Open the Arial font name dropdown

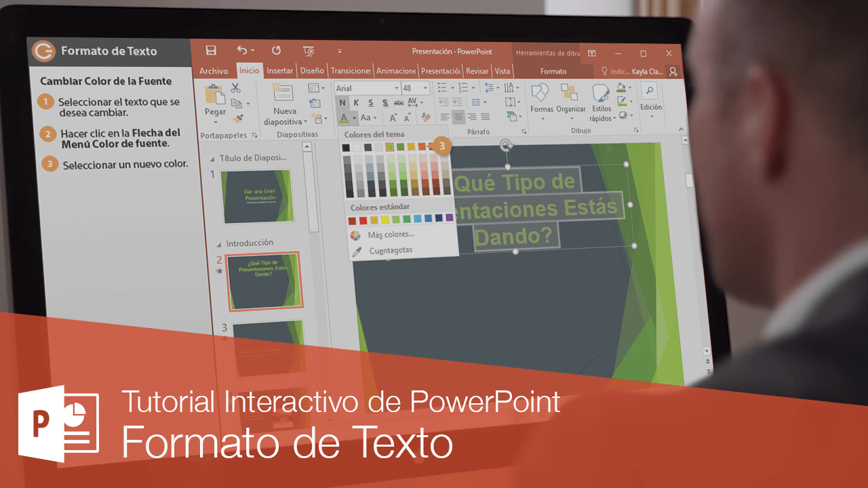(x=397, y=88)
